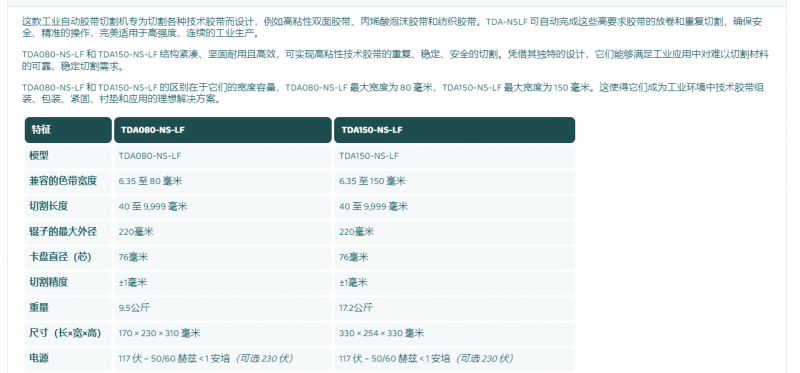800x373 pixels.
Task: Select the 重量 row label
Action: tap(68, 308)
